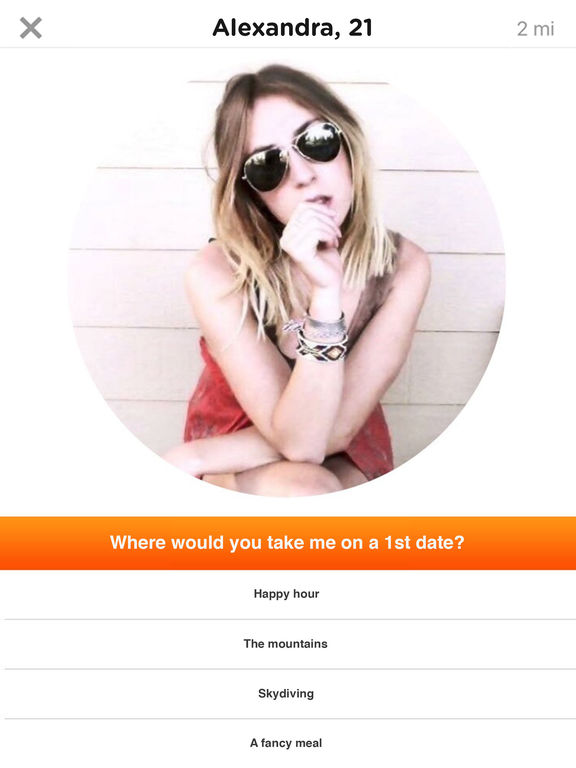Viewport: 576px width, 768px height.
Task: Tap the row labeled Happy hour
Action: pyautogui.click(x=288, y=594)
